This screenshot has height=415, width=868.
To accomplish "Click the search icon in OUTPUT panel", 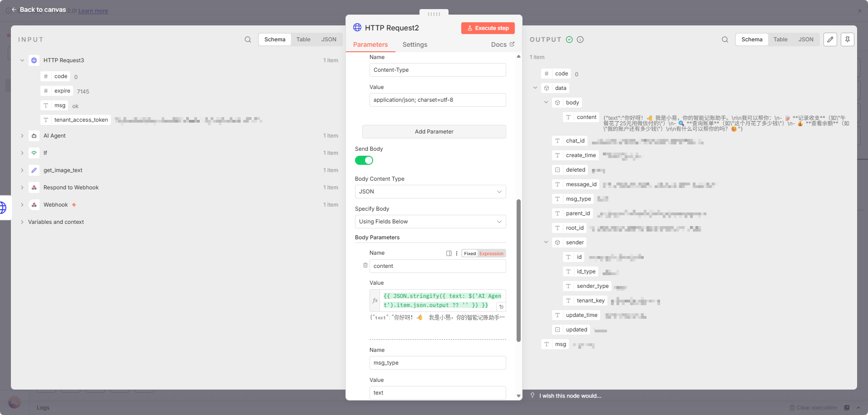I will [x=725, y=40].
